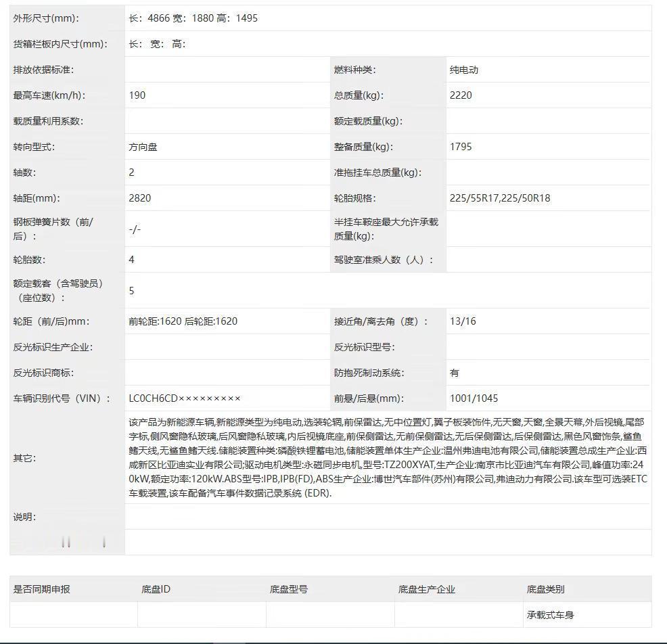Select the 底盘类别 column header

click(545, 589)
